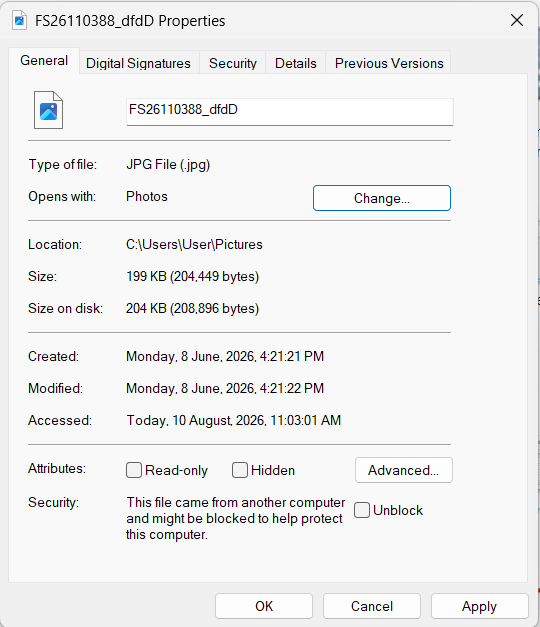
Task: Switch to the Digital Signatures tab
Action: coord(138,63)
